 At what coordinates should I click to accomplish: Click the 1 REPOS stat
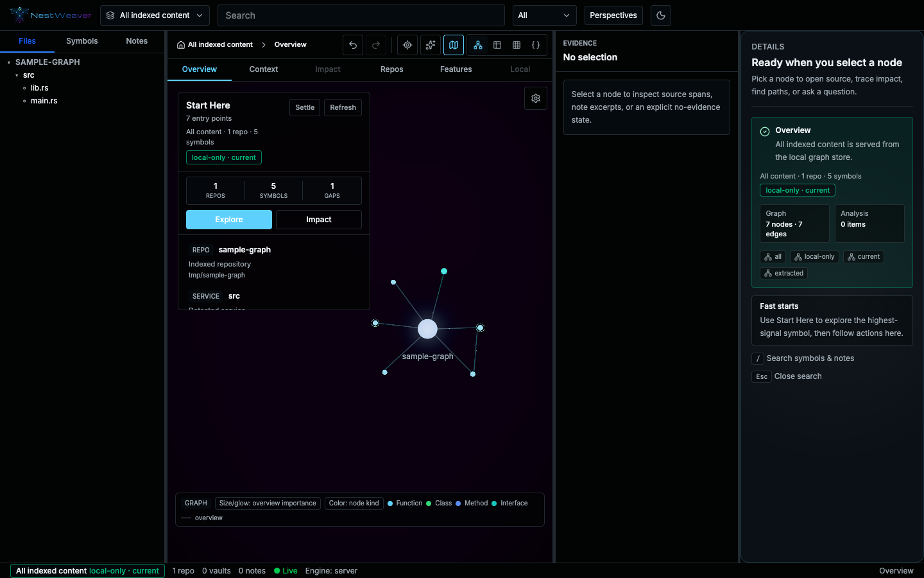(216, 191)
